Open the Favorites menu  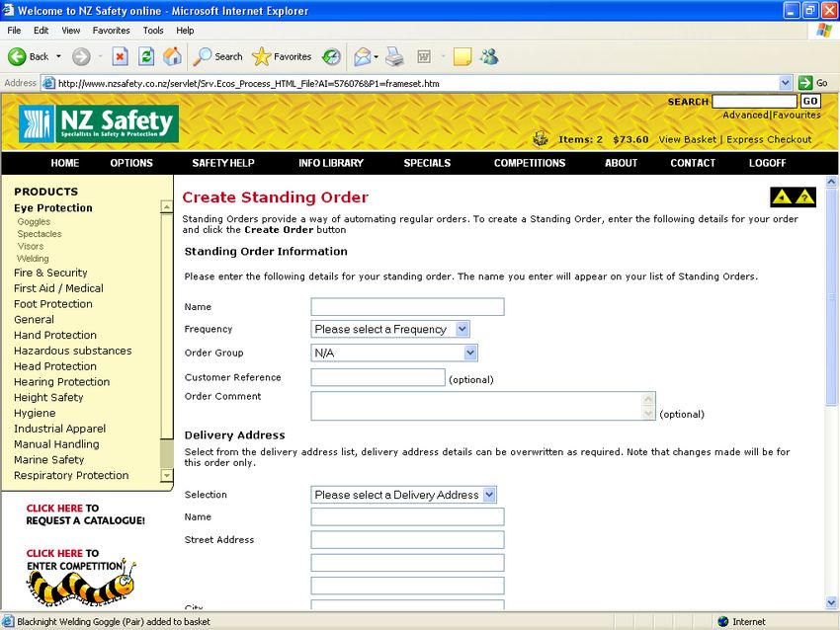pyautogui.click(x=111, y=31)
